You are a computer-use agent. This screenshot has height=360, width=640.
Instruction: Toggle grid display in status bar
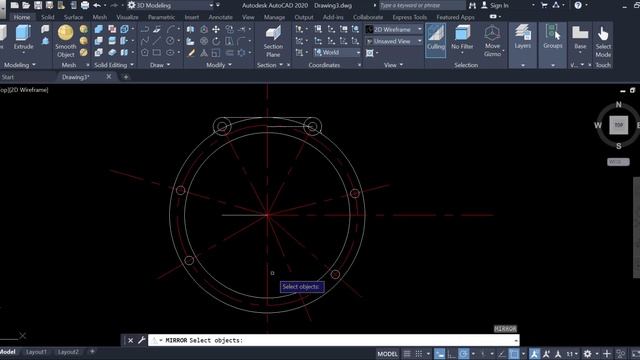(x=407, y=354)
